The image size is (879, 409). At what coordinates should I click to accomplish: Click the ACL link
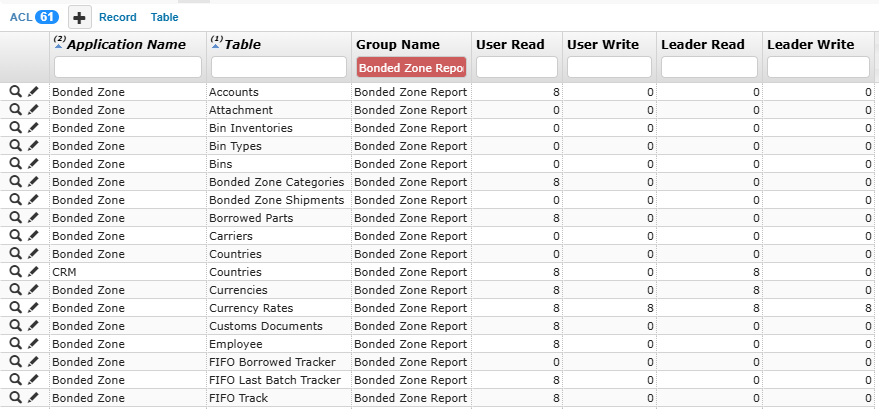(x=21, y=17)
